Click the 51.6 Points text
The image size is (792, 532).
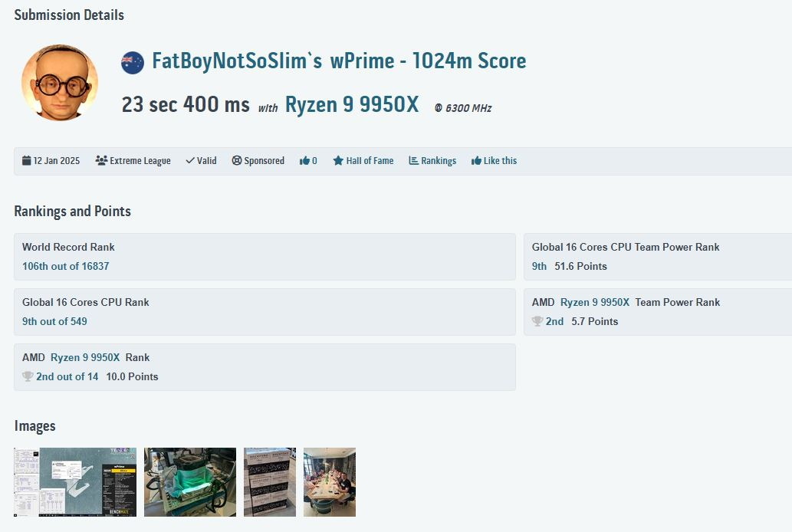point(580,266)
